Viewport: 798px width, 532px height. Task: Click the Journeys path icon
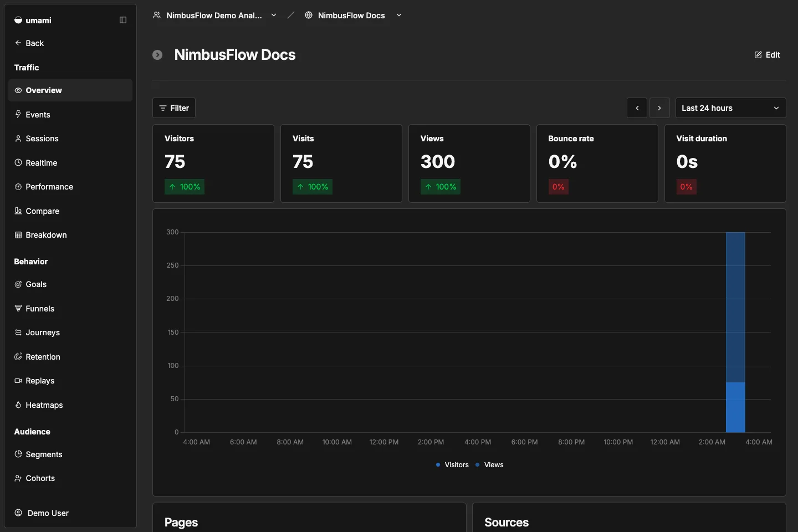coord(18,332)
